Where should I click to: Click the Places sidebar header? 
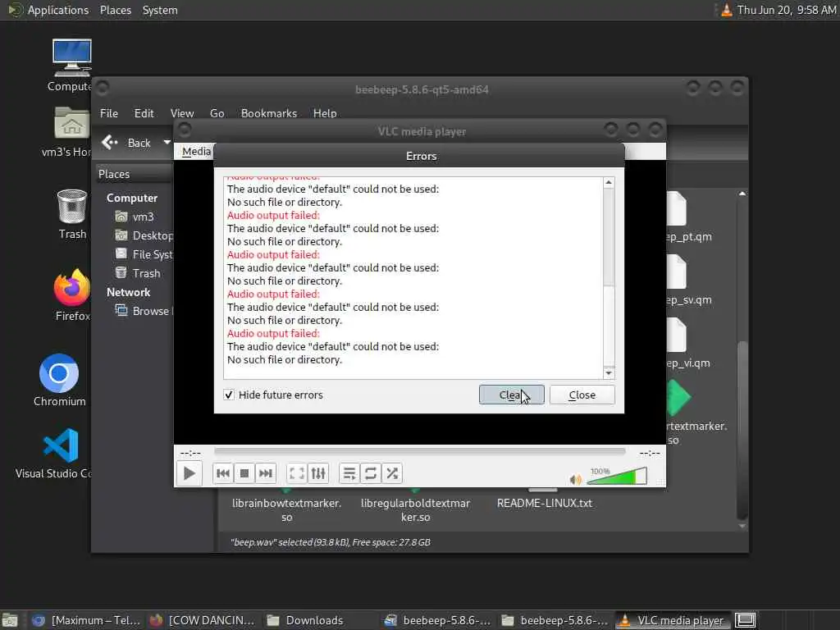pyautogui.click(x=135, y=174)
